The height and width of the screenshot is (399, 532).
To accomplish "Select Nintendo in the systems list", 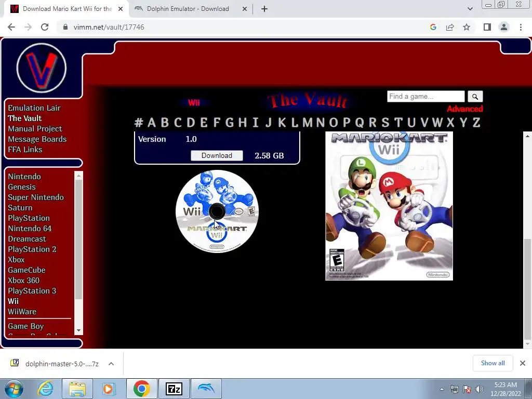I will click(x=24, y=177).
